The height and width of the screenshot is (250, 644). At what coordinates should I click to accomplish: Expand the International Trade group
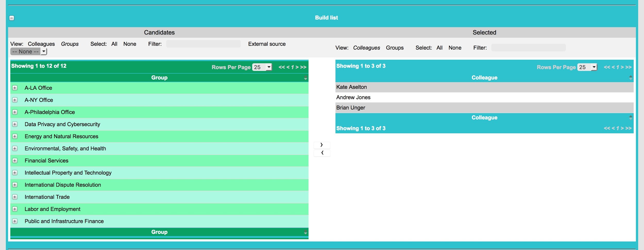tap(15, 197)
